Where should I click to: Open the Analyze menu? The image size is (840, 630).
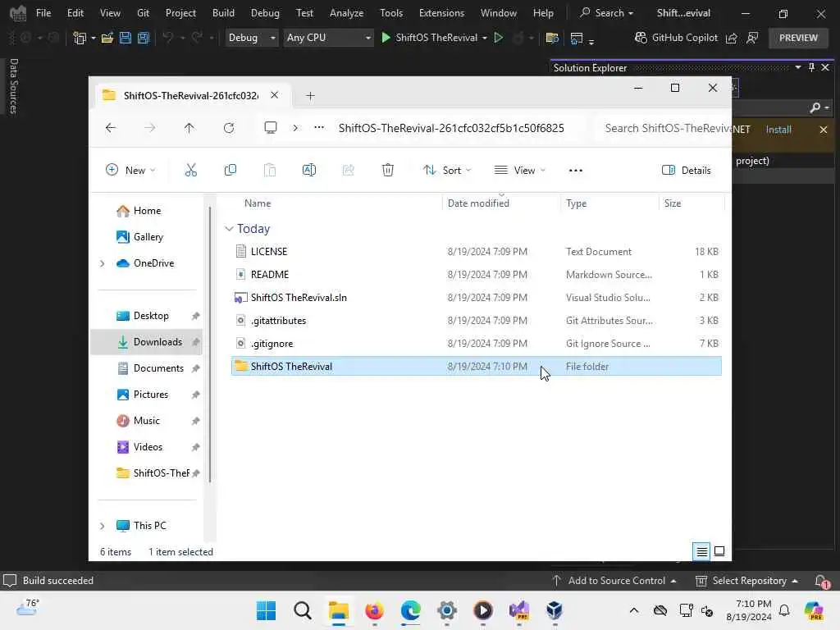coord(347,13)
